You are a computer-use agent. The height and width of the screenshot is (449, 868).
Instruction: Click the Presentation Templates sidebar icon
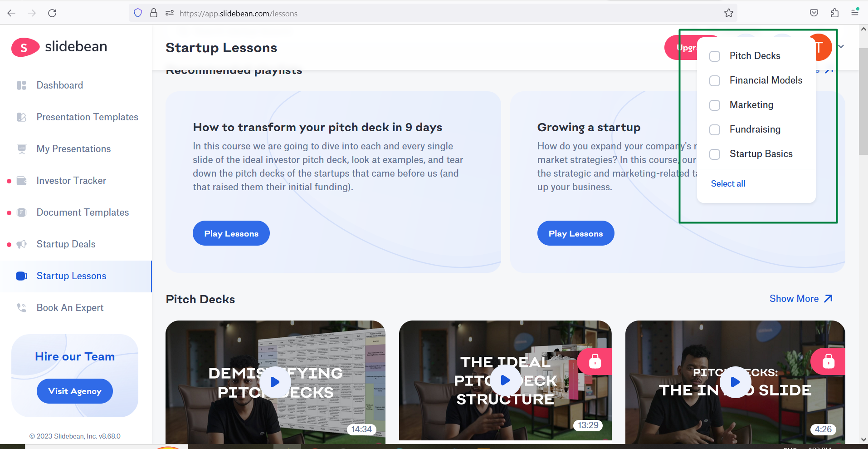pyautogui.click(x=21, y=117)
